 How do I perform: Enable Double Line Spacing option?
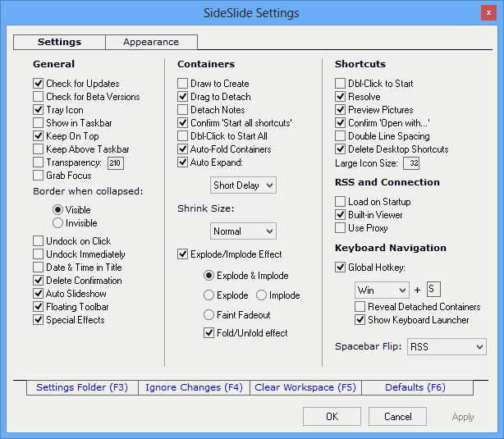coord(341,136)
